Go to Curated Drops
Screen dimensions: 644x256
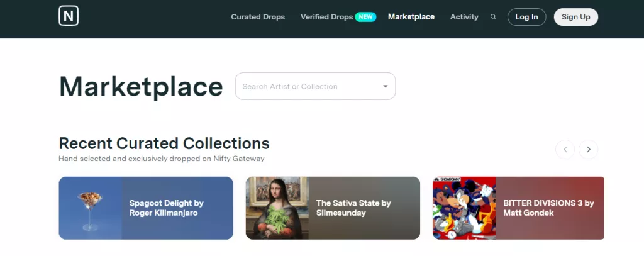click(x=258, y=17)
